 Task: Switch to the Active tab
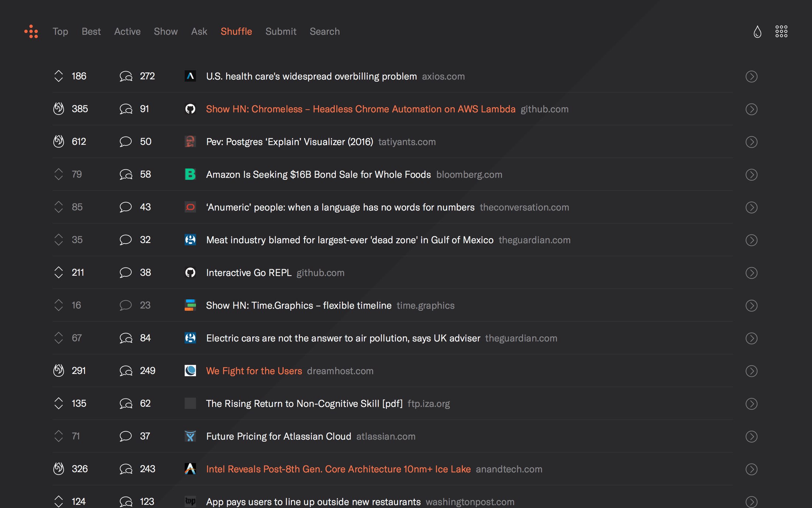pyautogui.click(x=127, y=31)
